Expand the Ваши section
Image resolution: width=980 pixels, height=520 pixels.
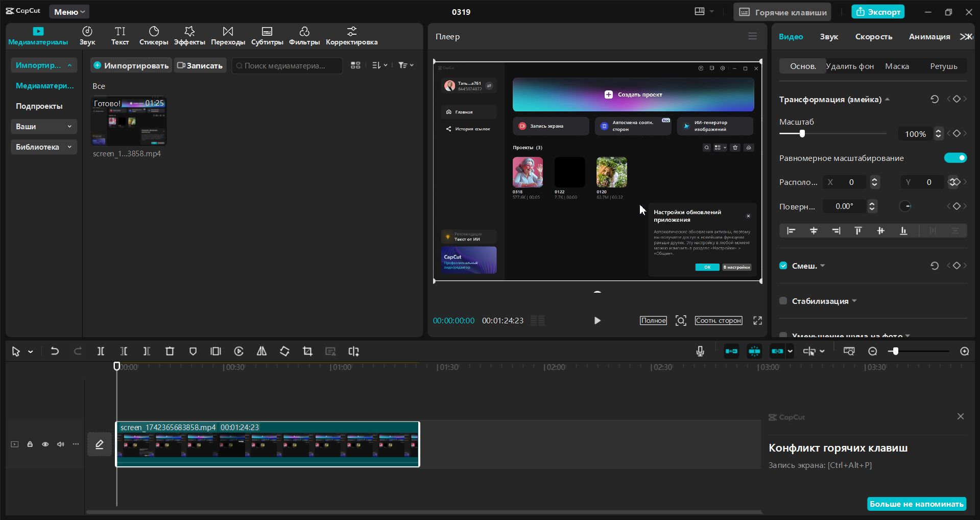pyautogui.click(x=44, y=126)
